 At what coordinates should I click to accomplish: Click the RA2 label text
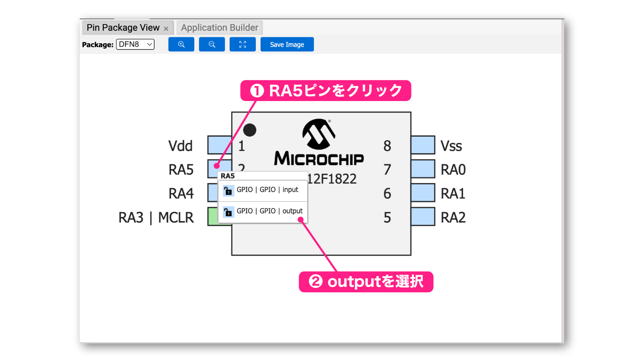click(453, 217)
